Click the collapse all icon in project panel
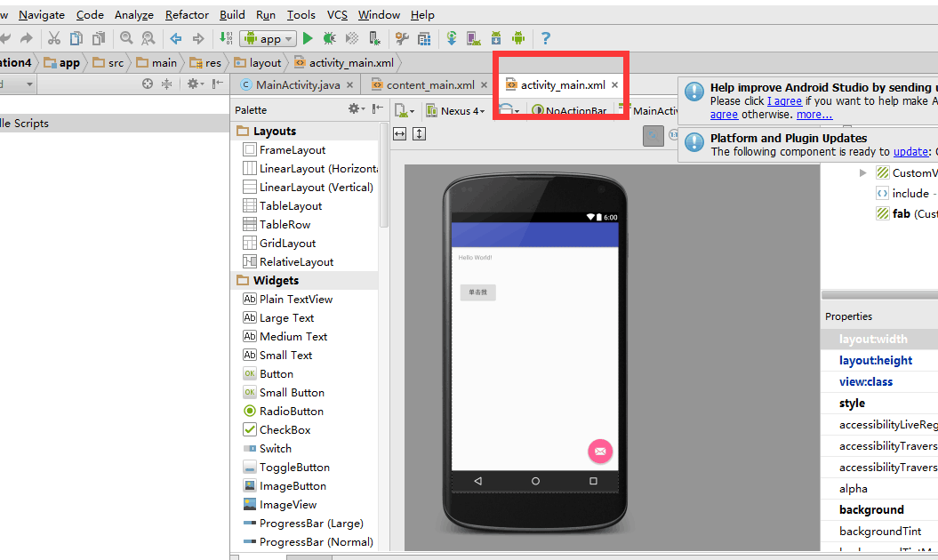 (x=166, y=84)
